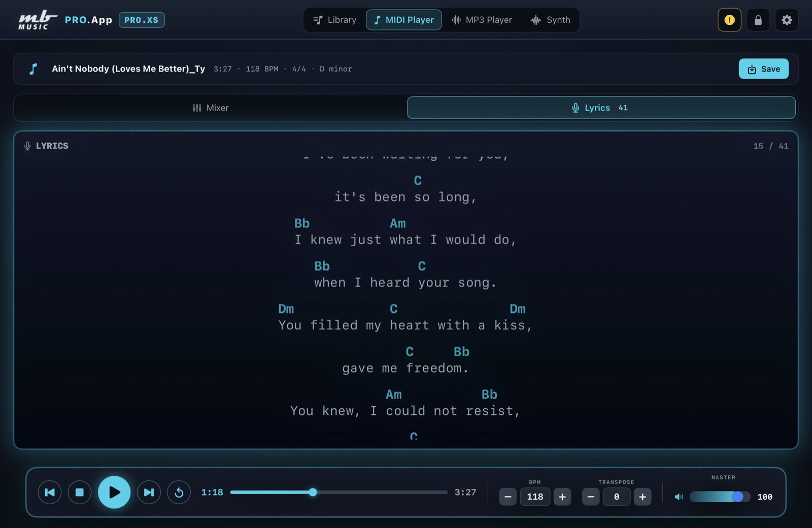The image size is (812, 528).
Task: Skip to previous track
Action: point(50,492)
